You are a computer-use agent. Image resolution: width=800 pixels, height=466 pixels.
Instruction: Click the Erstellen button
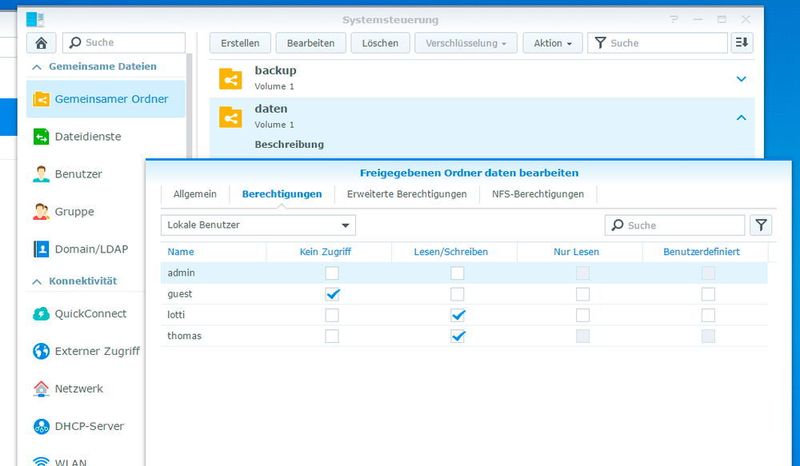point(240,43)
